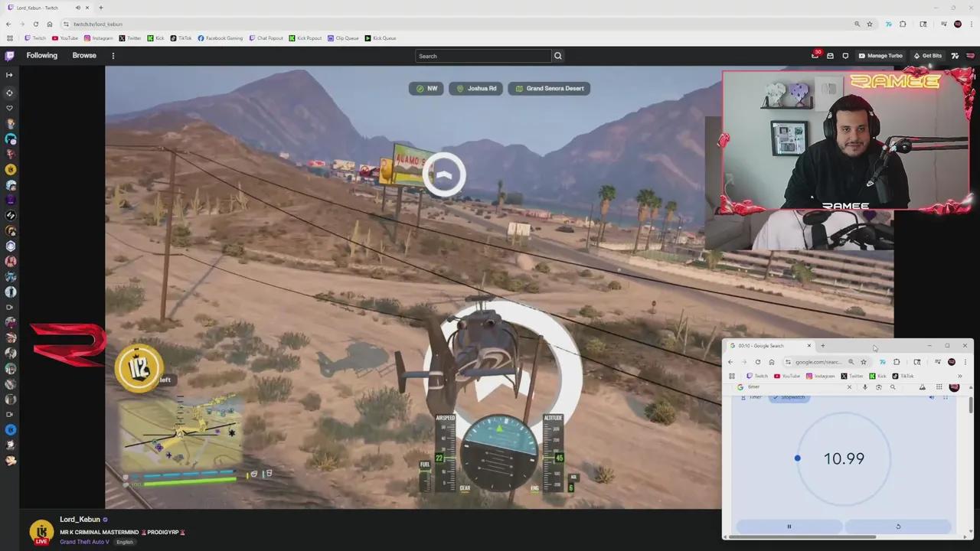Click the timer text in Google search box
This screenshot has height=551, width=980.
tap(754, 387)
